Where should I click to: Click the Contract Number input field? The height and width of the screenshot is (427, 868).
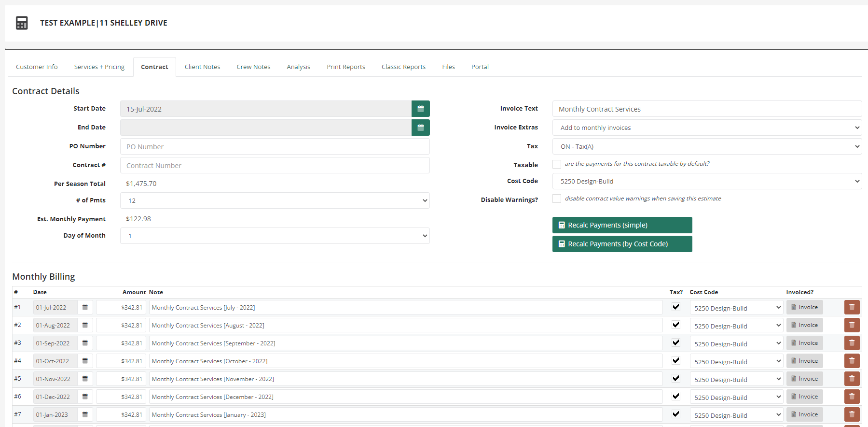tap(275, 165)
